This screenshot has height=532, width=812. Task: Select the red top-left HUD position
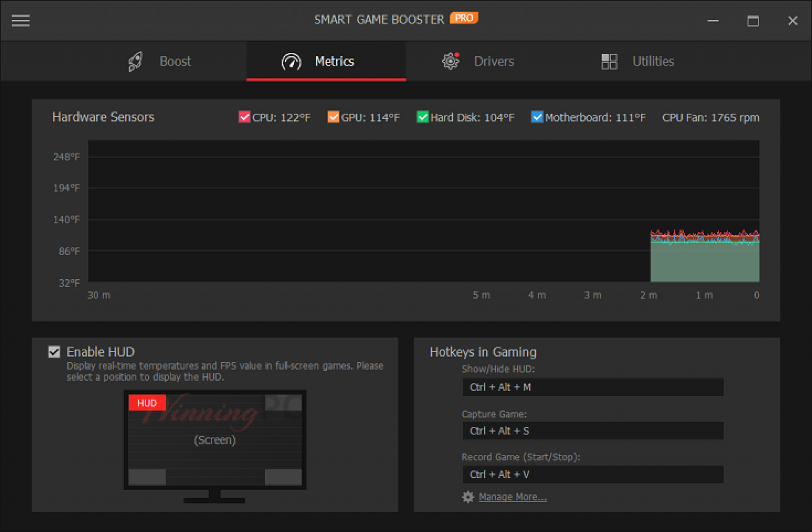coord(147,403)
